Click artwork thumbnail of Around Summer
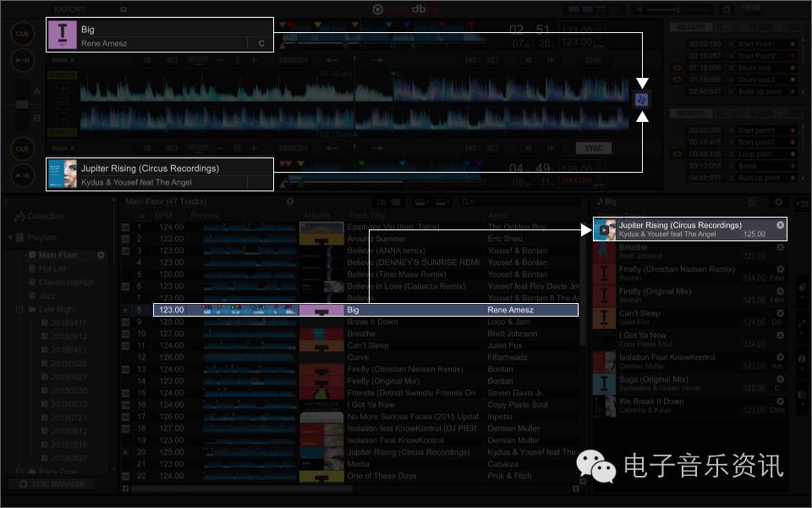 point(321,239)
